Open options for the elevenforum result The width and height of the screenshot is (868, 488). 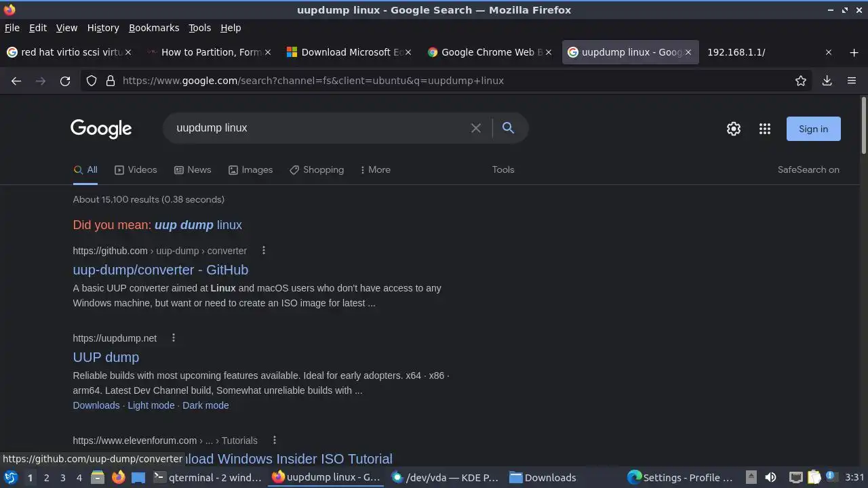[x=275, y=441]
